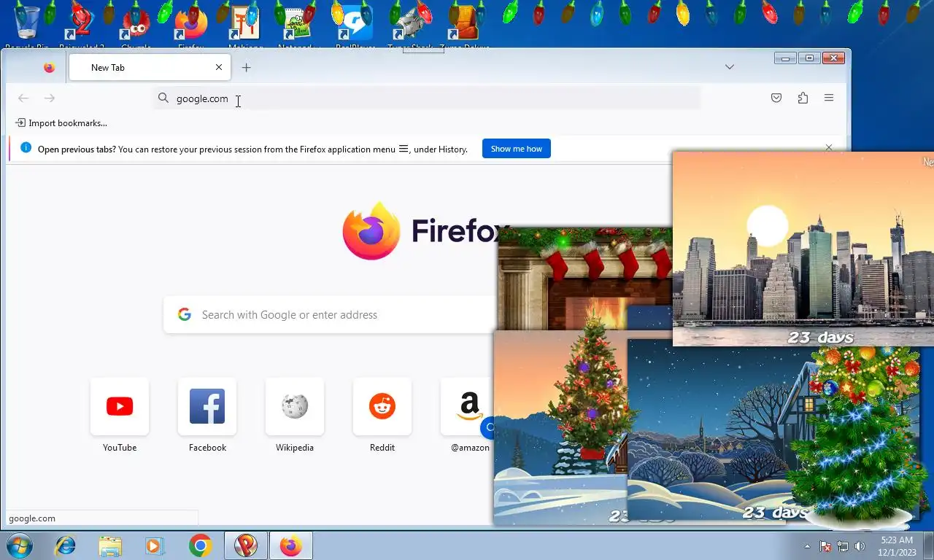Click the network tray icon
934x560 pixels.
pos(843,546)
